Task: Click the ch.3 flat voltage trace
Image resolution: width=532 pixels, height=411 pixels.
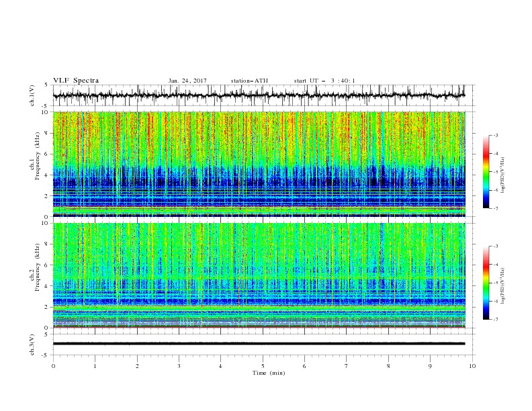Action: pyautogui.click(x=259, y=344)
